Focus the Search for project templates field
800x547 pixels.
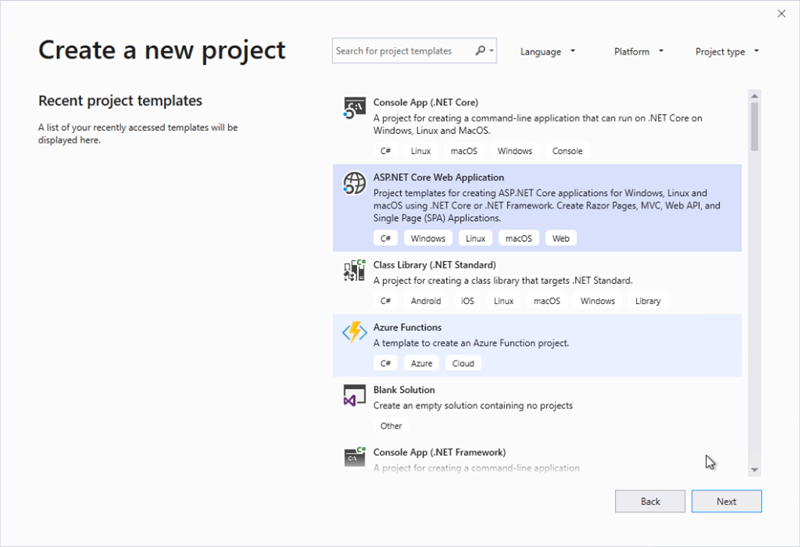400,51
